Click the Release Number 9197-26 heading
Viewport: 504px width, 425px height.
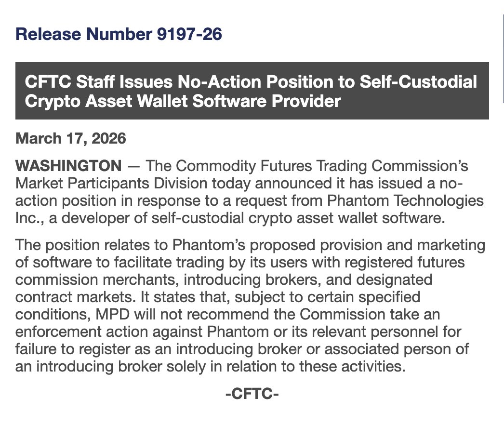[119, 35]
